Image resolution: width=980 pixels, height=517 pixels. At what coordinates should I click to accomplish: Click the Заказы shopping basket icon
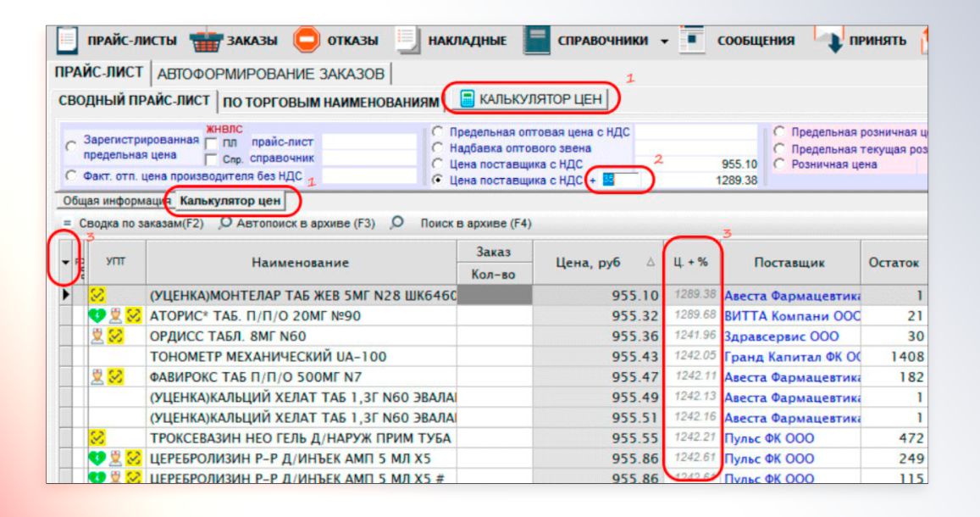204,40
